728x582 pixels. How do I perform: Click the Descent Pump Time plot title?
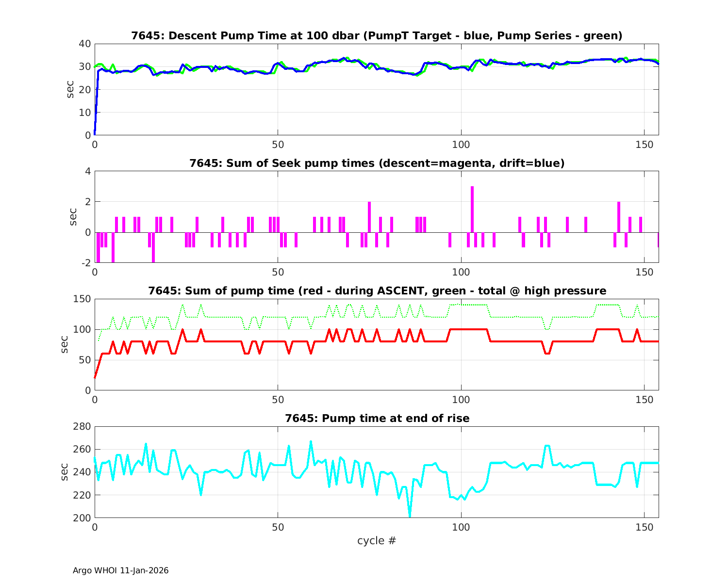click(x=377, y=36)
